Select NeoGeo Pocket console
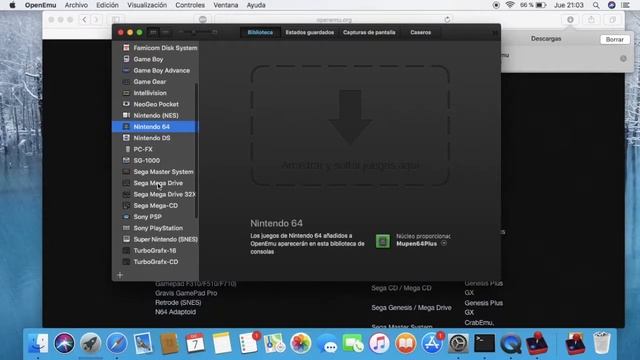 (x=156, y=104)
